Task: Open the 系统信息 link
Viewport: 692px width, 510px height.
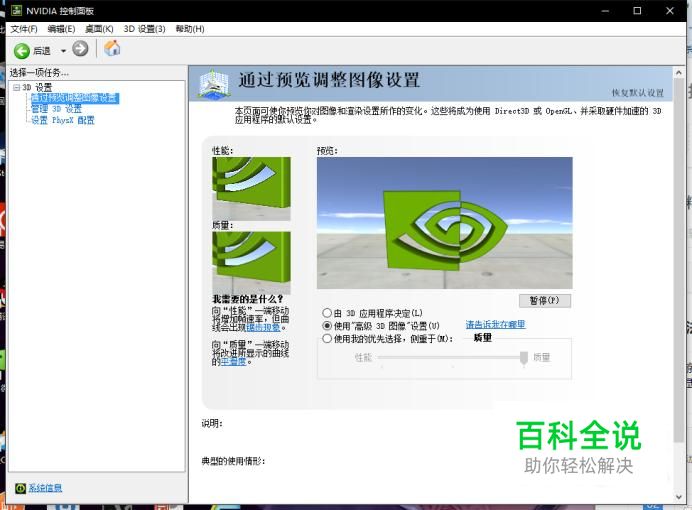Action: (x=45, y=488)
